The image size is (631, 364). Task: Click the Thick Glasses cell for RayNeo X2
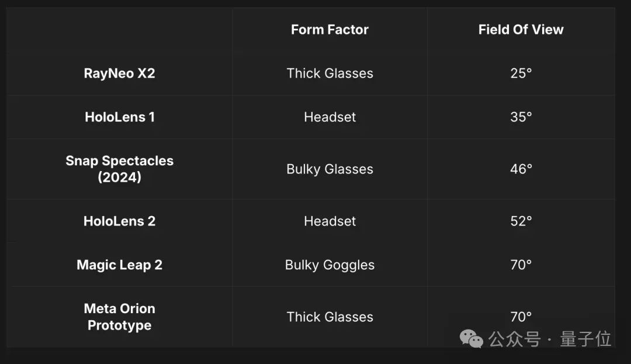[330, 73]
